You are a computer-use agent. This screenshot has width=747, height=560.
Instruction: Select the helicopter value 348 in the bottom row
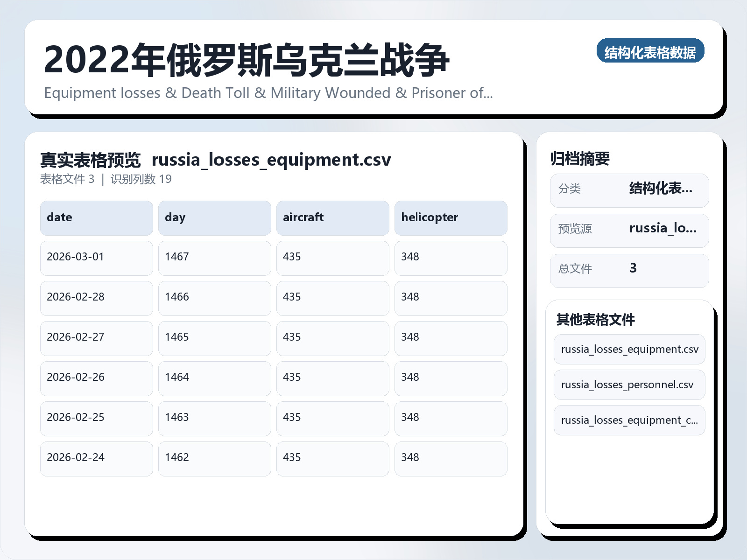click(451, 458)
